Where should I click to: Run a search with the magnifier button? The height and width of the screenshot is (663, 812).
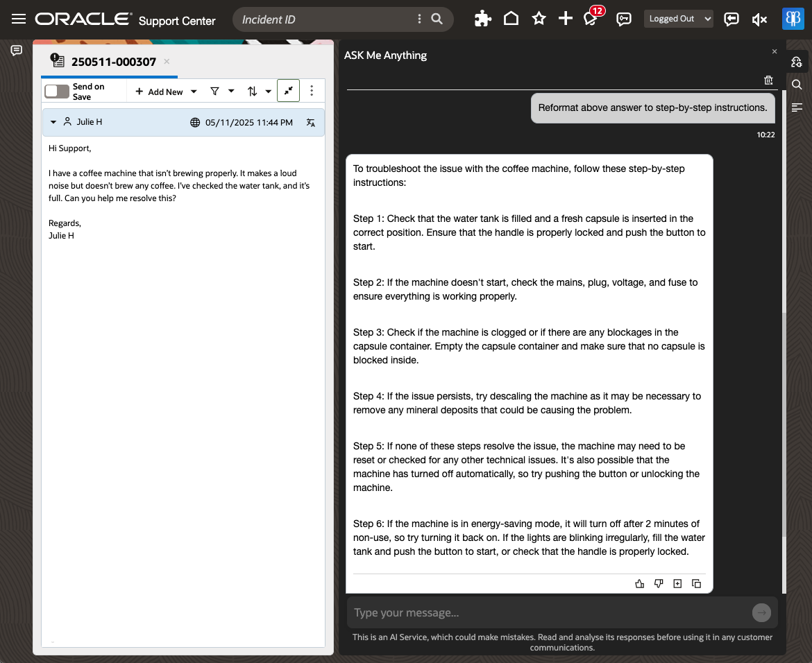pos(437,19)
